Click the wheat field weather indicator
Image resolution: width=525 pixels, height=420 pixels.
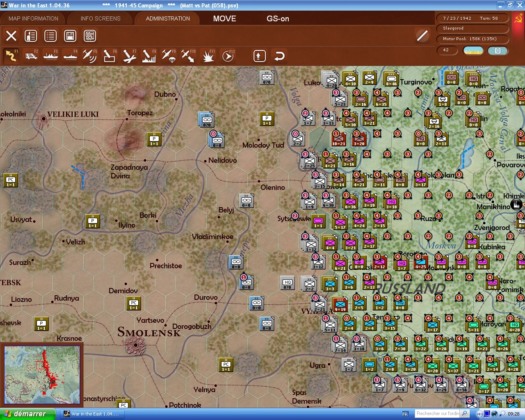[473, 50]
